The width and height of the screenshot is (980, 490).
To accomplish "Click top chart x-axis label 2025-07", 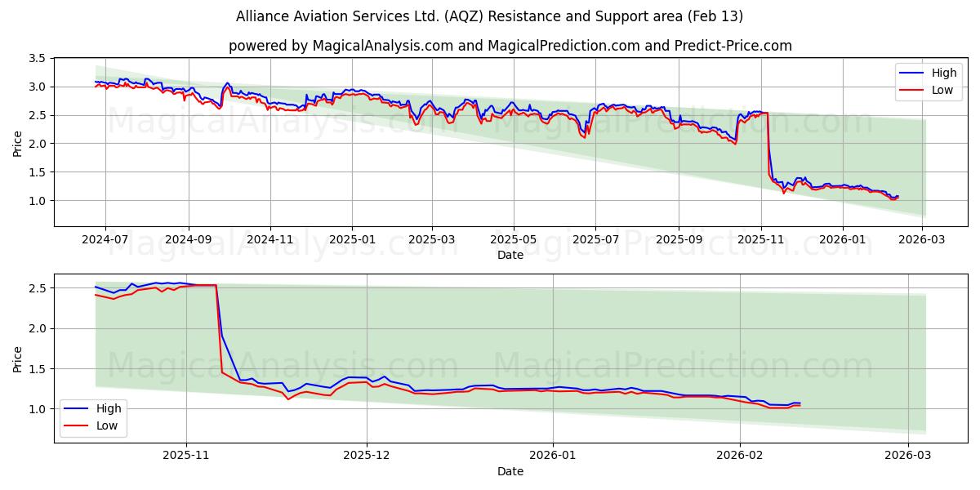I will pos(595,240).
